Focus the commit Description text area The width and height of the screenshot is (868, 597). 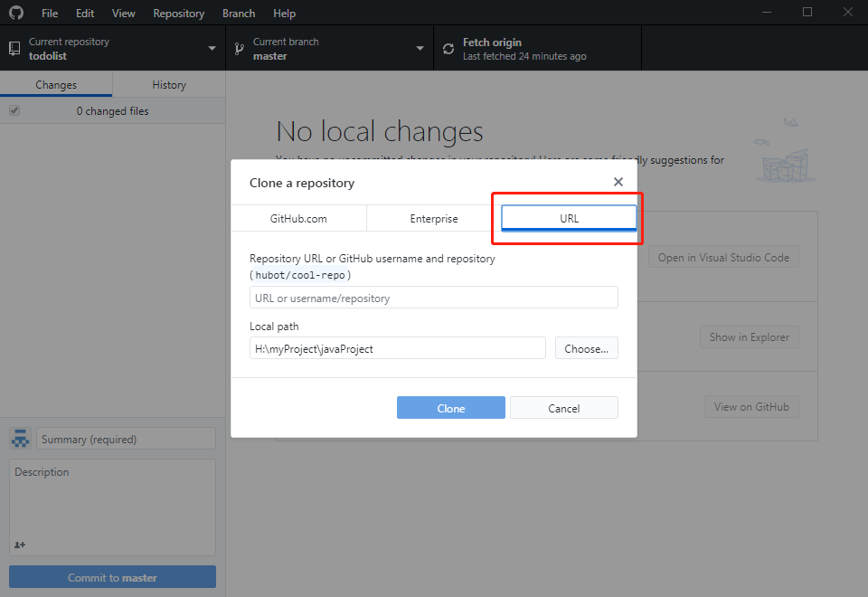[112, 507]
